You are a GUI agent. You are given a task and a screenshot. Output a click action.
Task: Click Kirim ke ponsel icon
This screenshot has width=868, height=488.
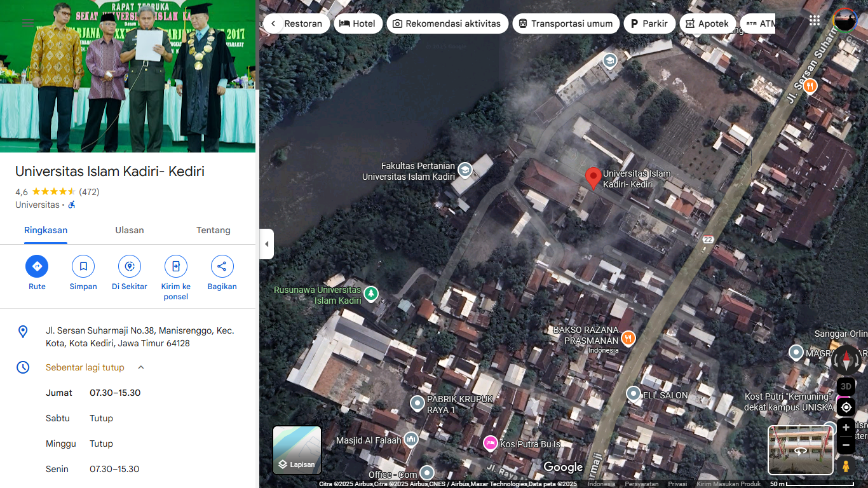[x=176, y=266]
